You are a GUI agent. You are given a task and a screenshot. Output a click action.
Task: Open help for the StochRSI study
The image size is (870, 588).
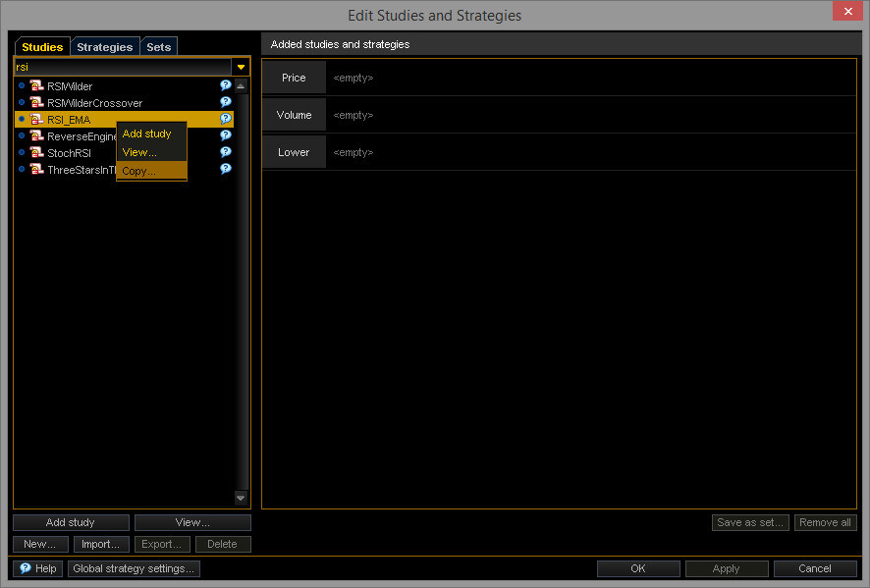coord(225,152)
